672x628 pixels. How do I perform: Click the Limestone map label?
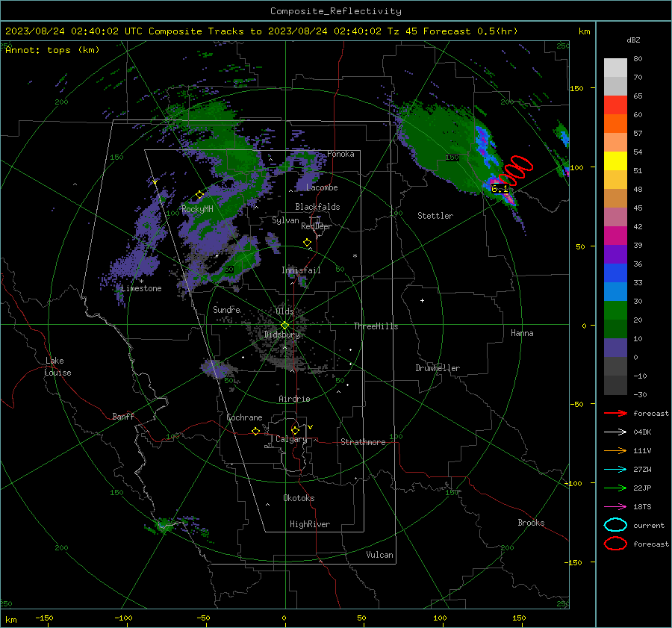point(141,288)
